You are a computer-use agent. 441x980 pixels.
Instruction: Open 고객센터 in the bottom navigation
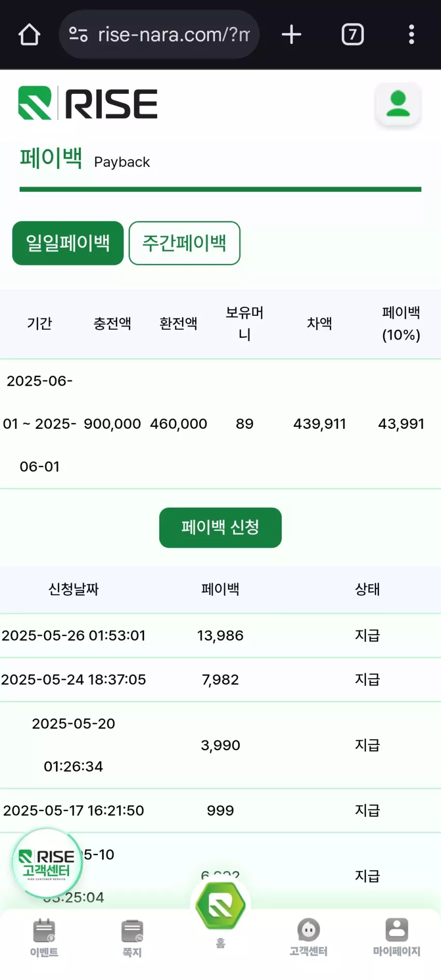click(x=308, y=937)
